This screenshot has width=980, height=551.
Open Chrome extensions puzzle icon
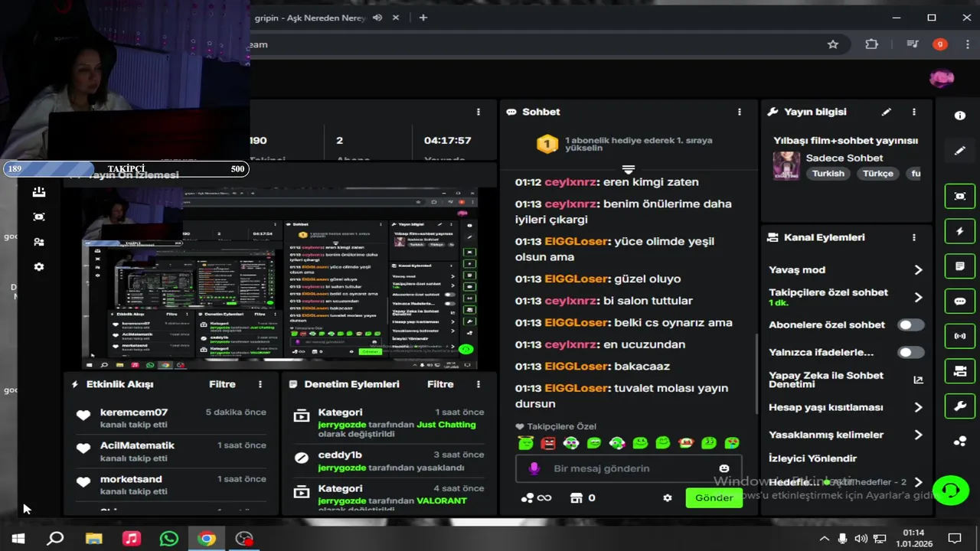871,44
